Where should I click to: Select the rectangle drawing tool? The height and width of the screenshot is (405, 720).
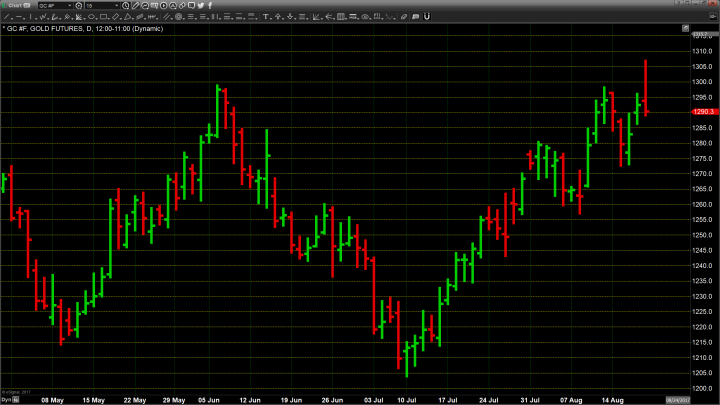pos(103,16)
